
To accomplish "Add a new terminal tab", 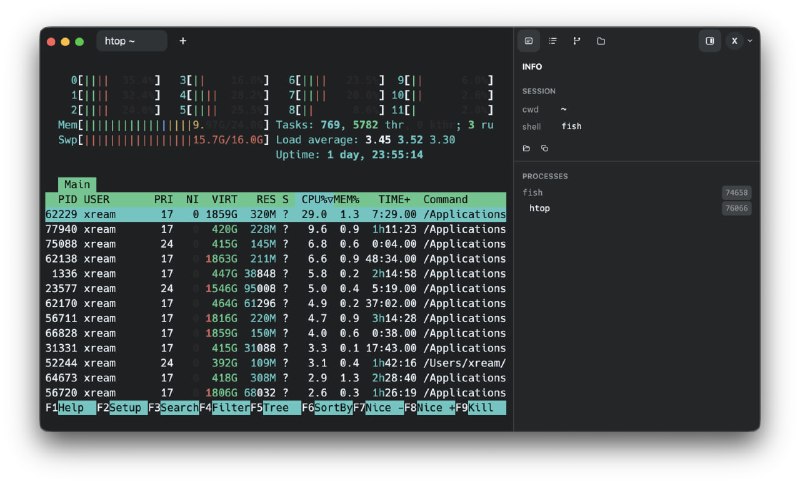I will (x=183, y=41).
